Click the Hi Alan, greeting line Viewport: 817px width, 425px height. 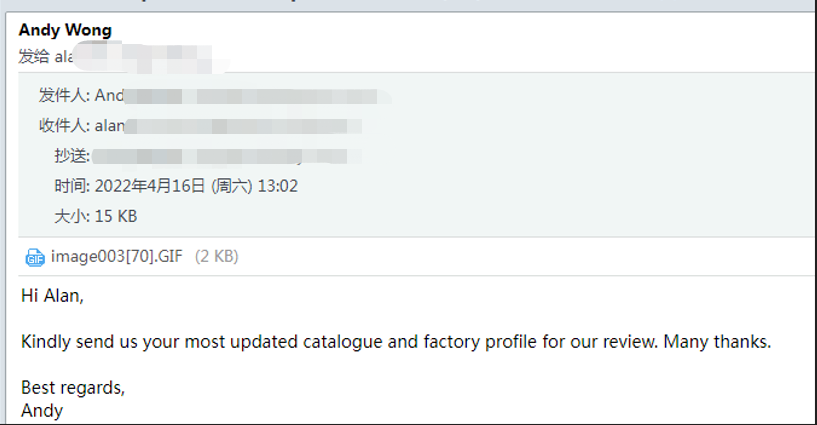[x=52, y=296]
